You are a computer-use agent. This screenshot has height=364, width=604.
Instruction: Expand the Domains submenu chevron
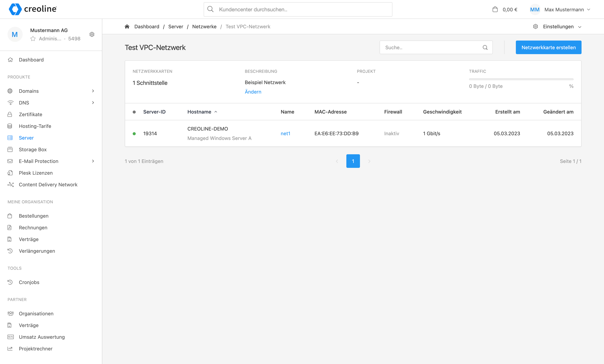(93, 91)
